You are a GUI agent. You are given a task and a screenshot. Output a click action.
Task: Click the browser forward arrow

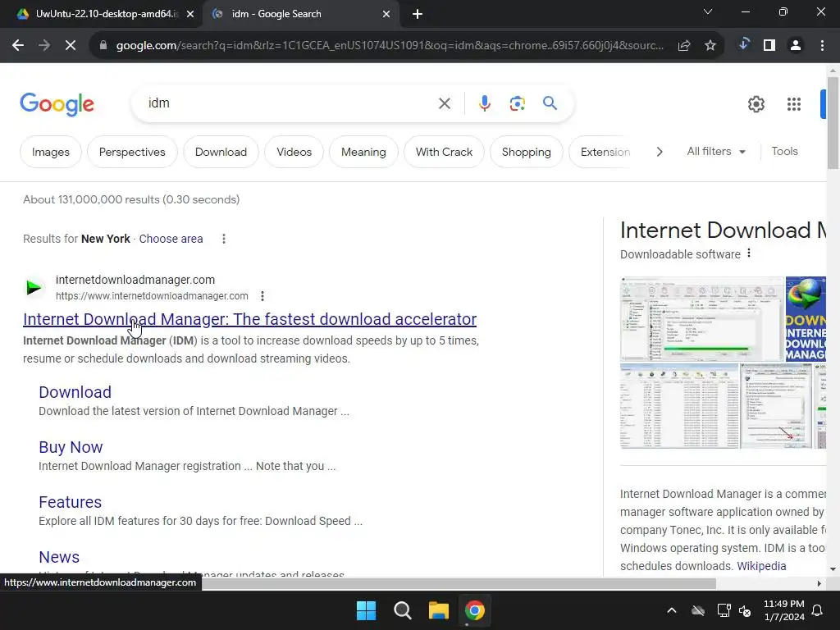click(44, 46)
